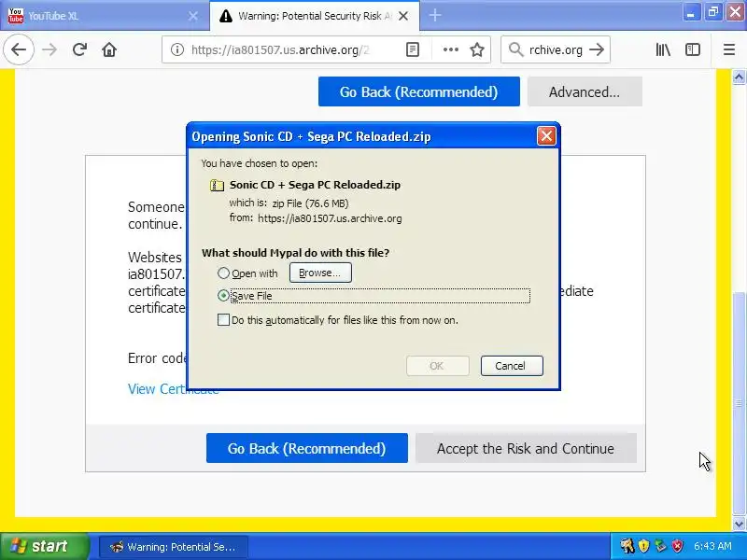The image size is (747, 560).
Task: Close the Opening Sonic CD dialog
Action: (546, 136)
